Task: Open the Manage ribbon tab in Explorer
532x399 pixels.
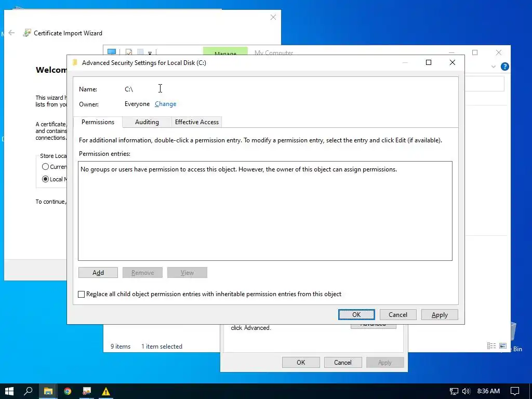Action: 225,51
